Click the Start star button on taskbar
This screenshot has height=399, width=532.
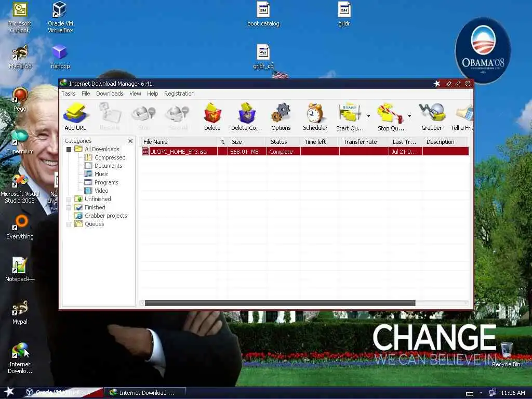(x=9, y=392)
